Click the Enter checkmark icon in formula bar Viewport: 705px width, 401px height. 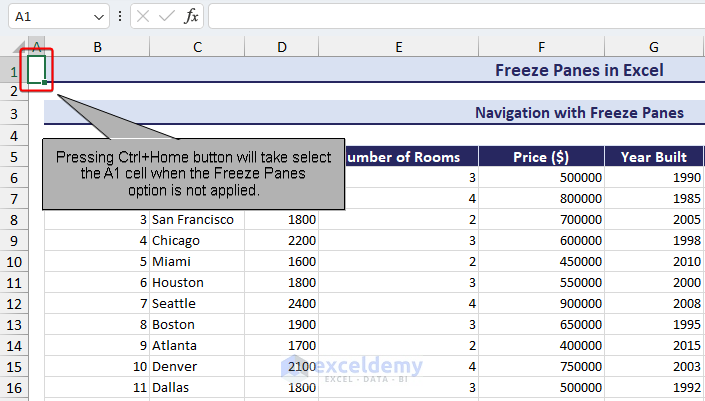[x=166, y=17]
